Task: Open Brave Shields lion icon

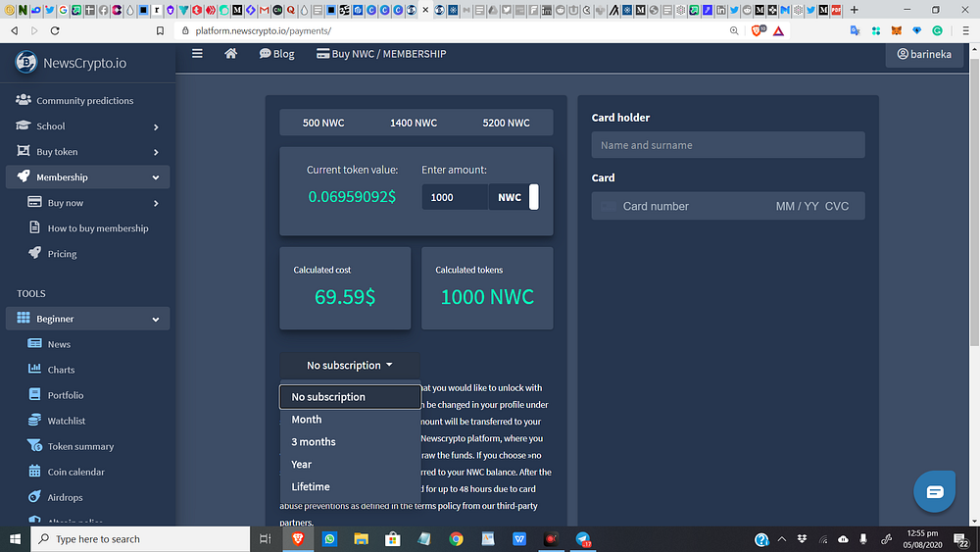Action: coord(757,30)
